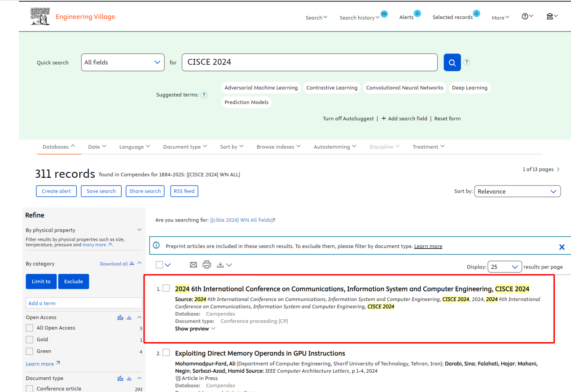This screenshot has height=392, width=571.
Task: Check the Green open access filter
Action: click(x=30, y=351)
